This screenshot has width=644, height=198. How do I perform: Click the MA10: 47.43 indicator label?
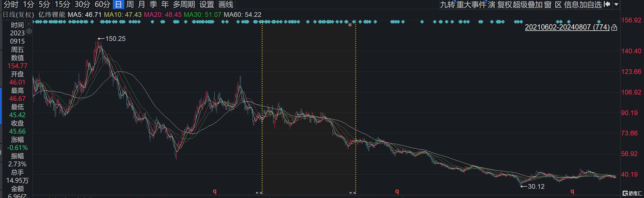click(123, 15)
